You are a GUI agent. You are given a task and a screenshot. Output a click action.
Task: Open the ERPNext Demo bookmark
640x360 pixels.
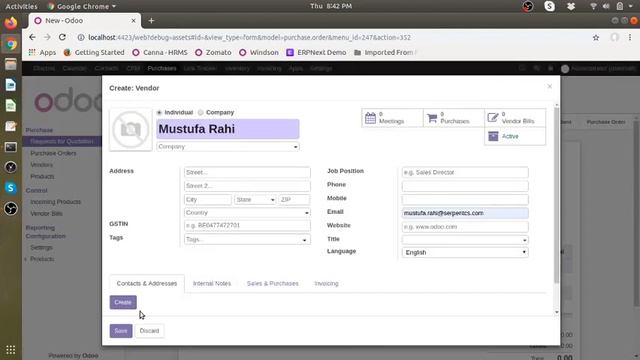(x=316, y=52)
